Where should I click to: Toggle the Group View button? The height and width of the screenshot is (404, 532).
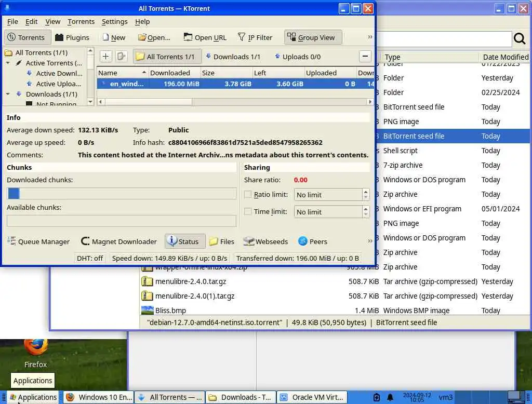coord(312,37)
